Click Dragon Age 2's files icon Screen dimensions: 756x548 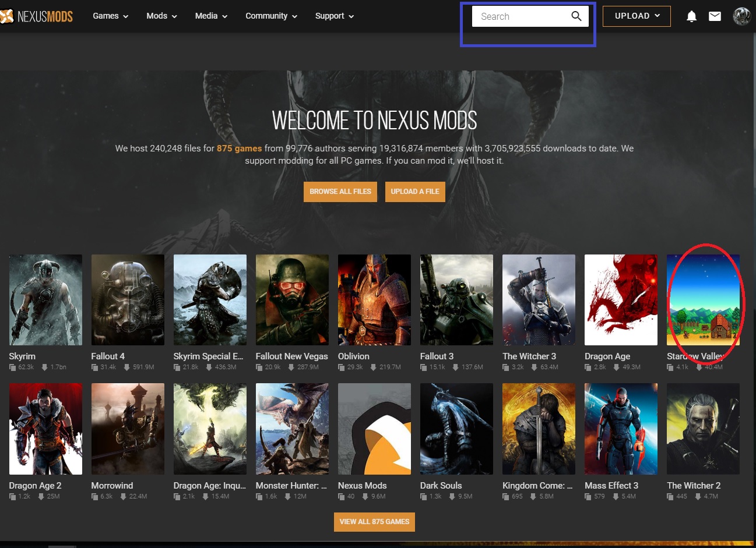tap(13, 497)
